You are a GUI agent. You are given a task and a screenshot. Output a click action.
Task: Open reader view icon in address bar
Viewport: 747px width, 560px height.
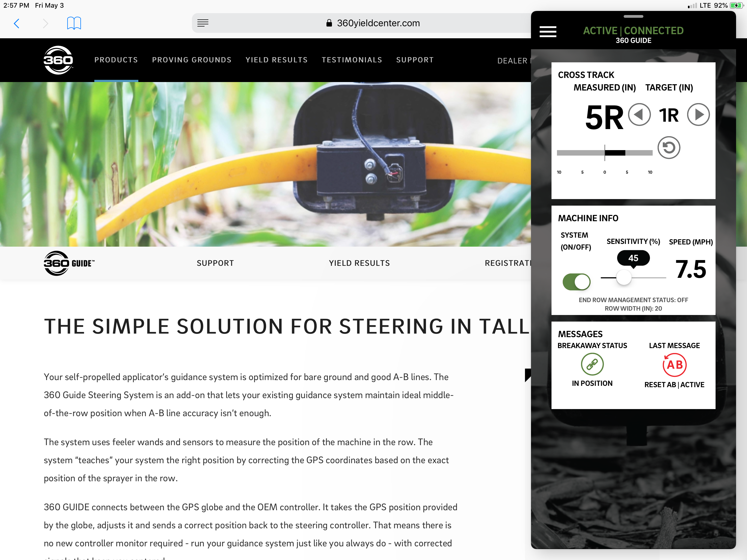[x=203, y=23]
